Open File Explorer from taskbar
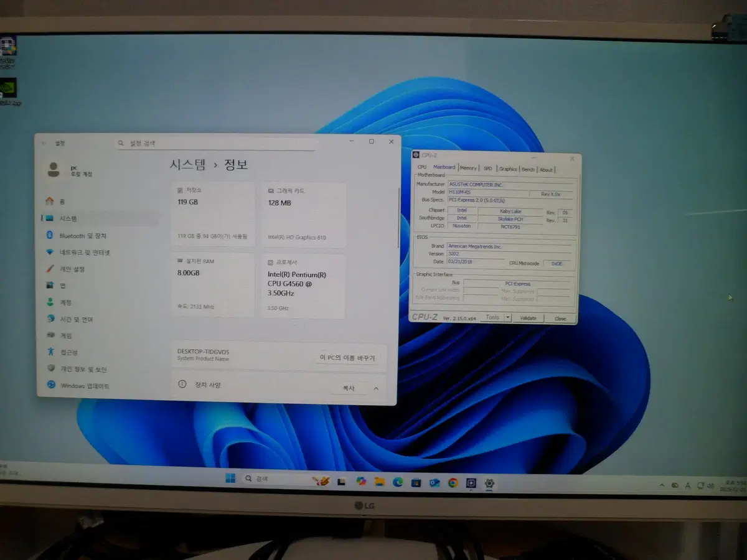 (x=379, y=482)
